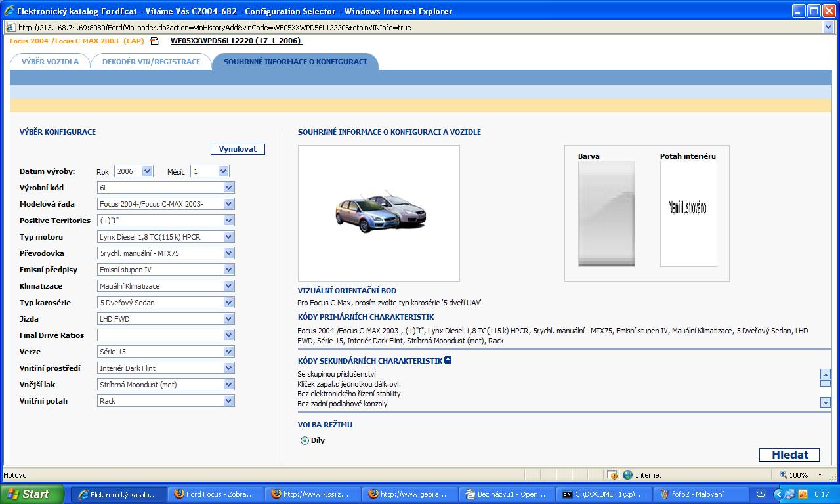Click the document icon beside the VIN code
The image size is (840, 504).
coord(155,41)
